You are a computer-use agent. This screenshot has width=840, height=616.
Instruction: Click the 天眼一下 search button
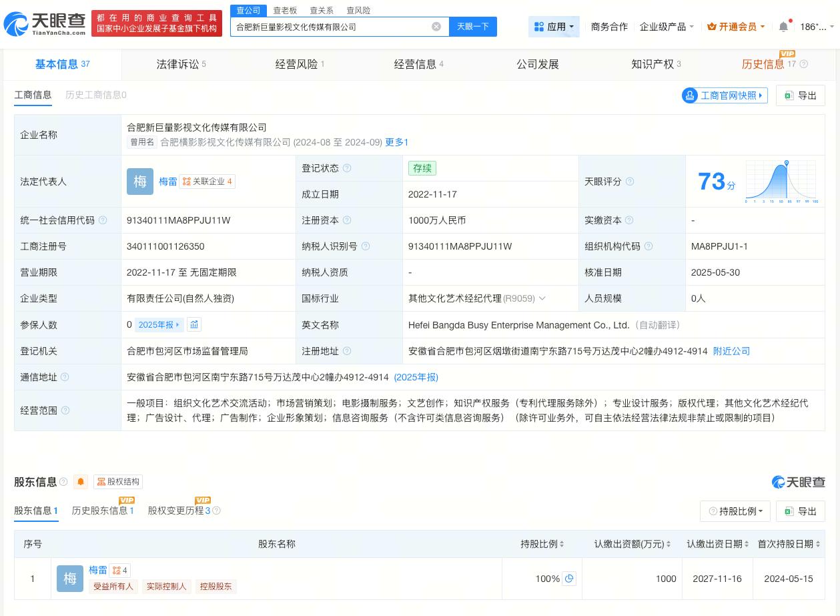(473, 27)
